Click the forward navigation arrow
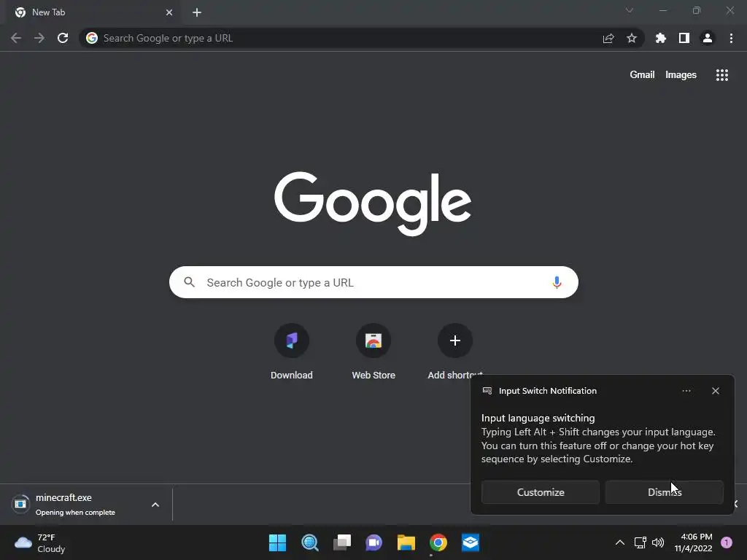 [x=39, y=38]
